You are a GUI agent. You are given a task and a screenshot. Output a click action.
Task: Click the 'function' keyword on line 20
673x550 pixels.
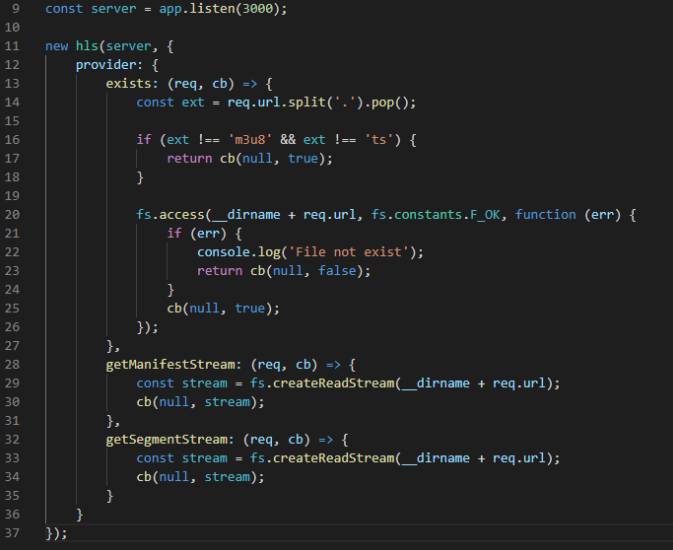tap(546, 215)
